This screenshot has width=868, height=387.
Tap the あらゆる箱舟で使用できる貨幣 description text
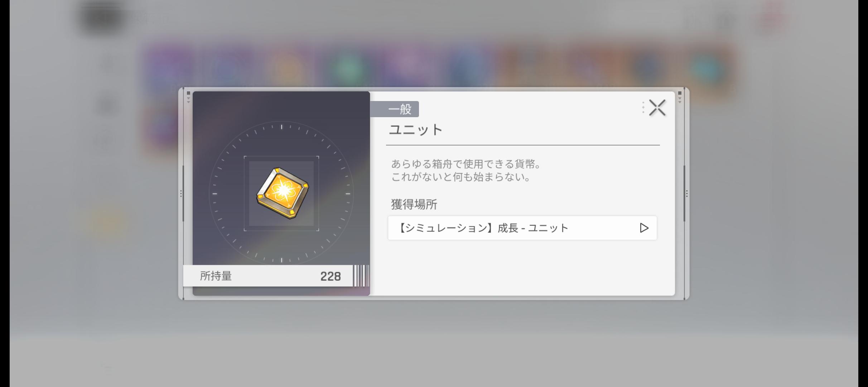click(466, 164)
